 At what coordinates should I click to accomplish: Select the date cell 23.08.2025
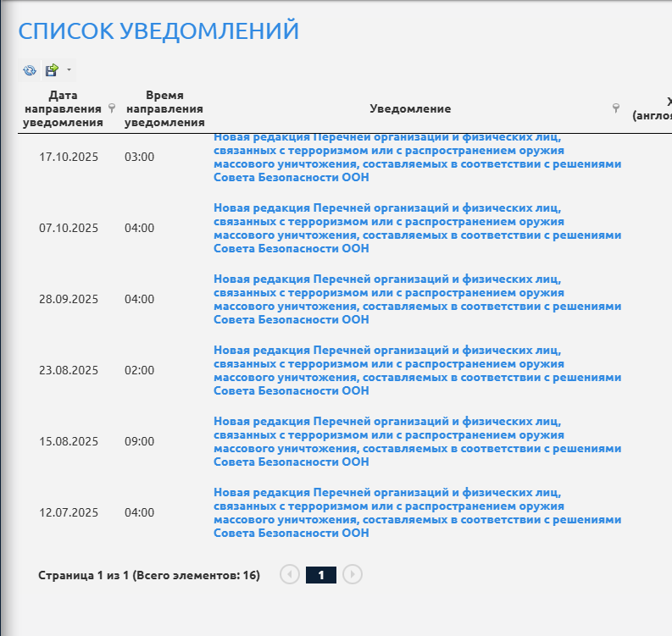69,370
